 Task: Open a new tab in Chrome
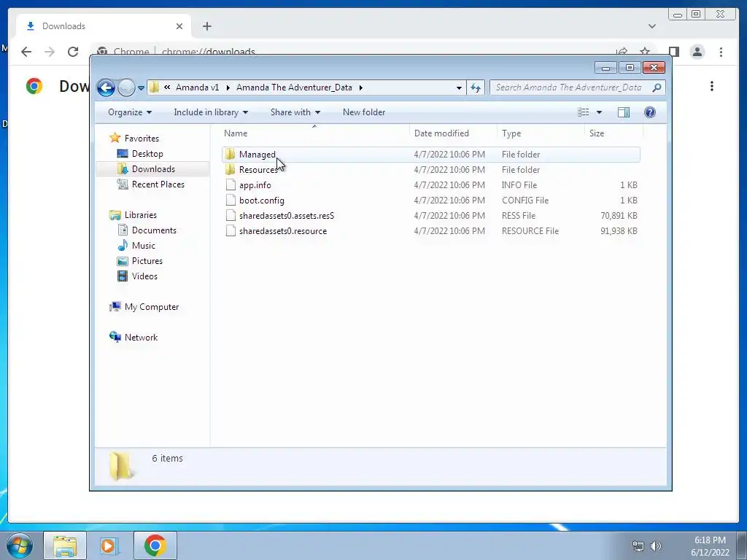coord(206,26)
